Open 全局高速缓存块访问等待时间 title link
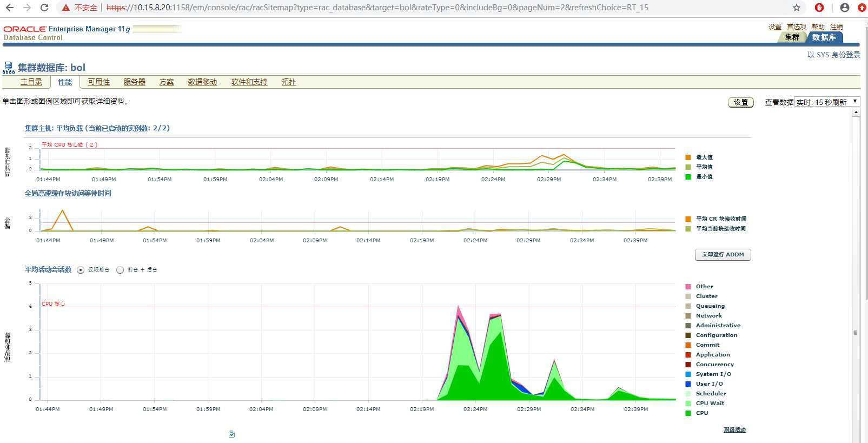 [x=68, y=193]
